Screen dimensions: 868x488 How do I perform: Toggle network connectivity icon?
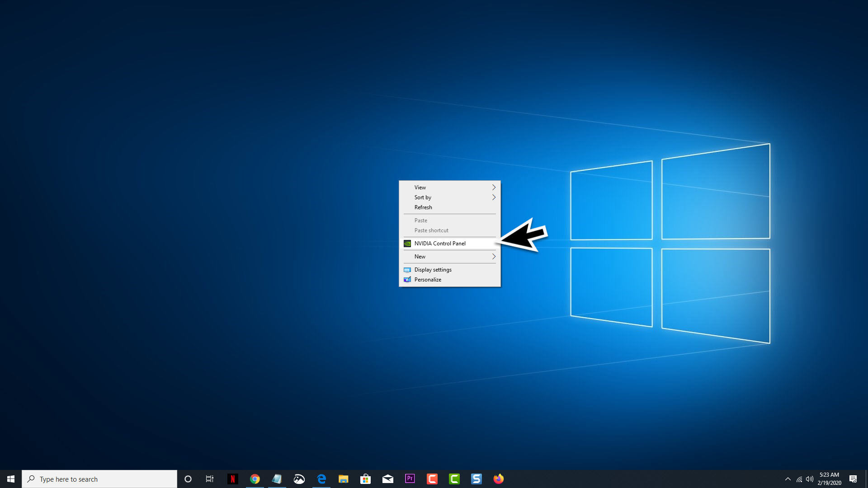(799, 479)
